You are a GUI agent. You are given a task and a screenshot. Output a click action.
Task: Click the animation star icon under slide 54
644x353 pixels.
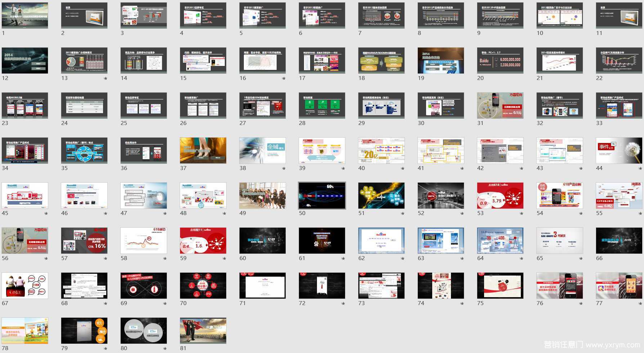[581, 214]
